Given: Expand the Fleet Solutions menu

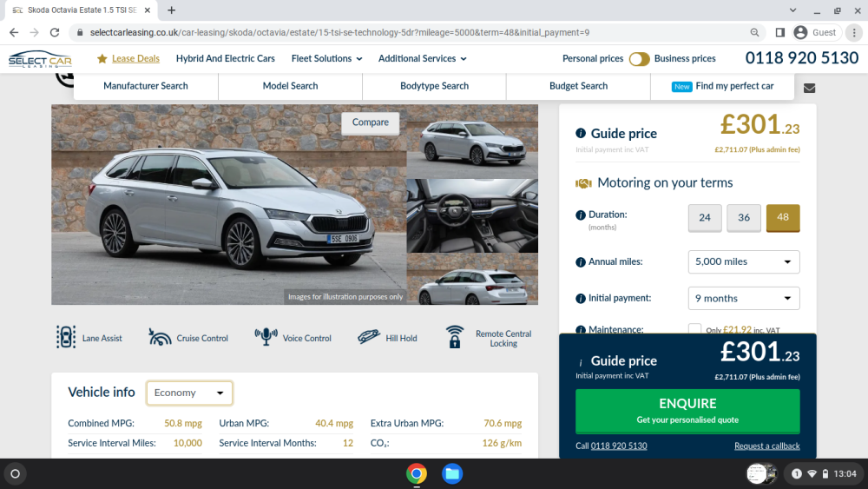Looking at the screenshot, I should (x=326, y=59).
